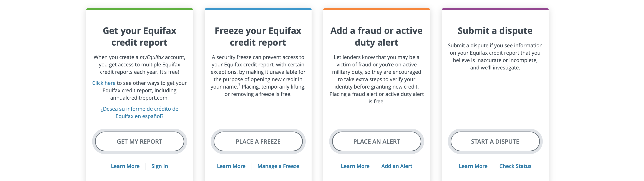The width and height of the screenshot is (644, 181).
Task: Open Learn More under Start a Dispute
Action: tap(473, 166)
